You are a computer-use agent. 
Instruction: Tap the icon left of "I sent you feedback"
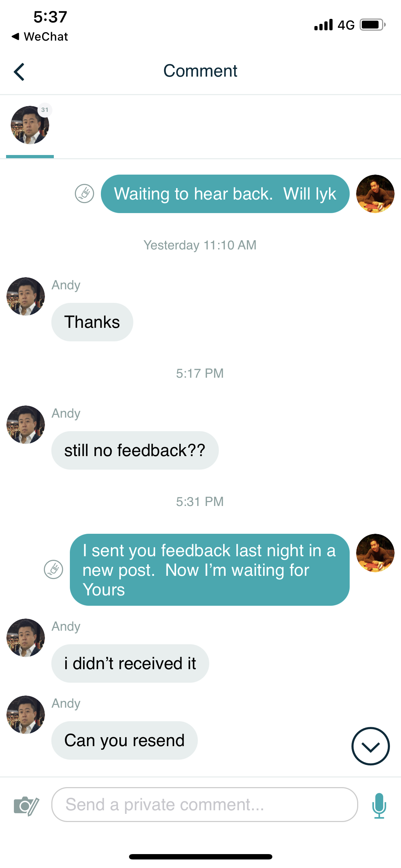[x=53, y=569]
